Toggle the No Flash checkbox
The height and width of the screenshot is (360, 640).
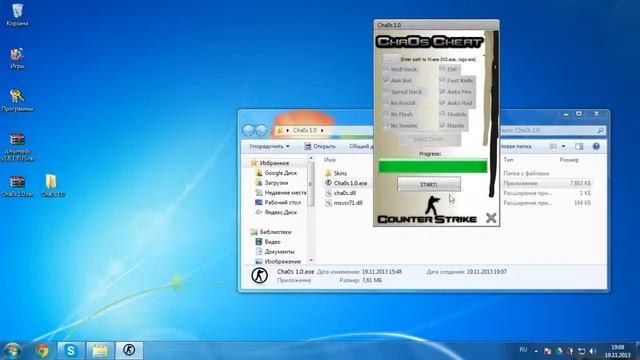pos(387,114)
